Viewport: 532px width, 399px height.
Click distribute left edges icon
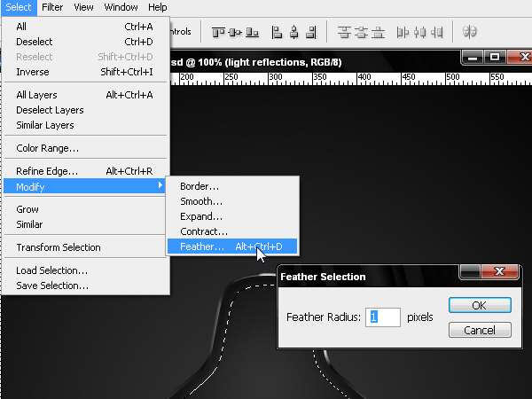403,33
